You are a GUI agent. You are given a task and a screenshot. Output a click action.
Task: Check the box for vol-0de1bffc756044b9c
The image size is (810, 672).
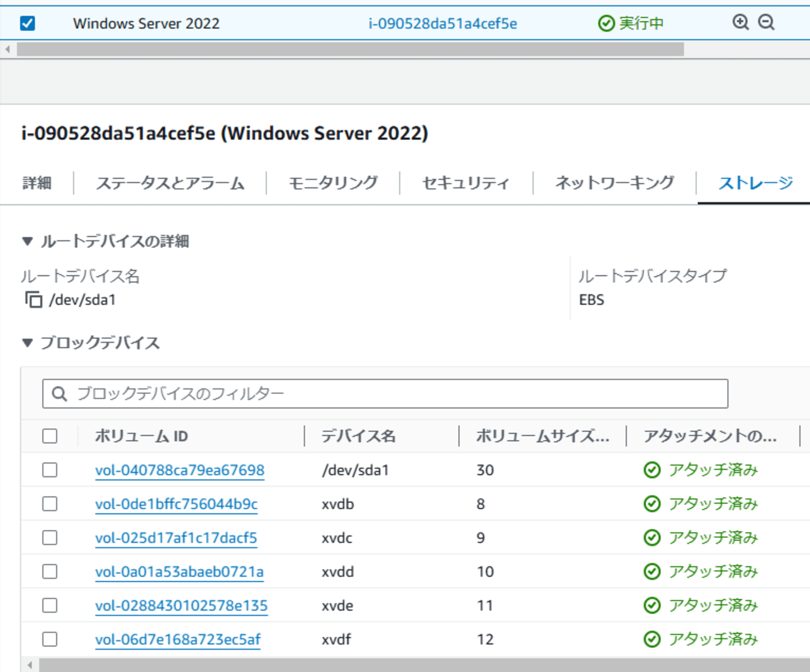[x=50, y=504]
